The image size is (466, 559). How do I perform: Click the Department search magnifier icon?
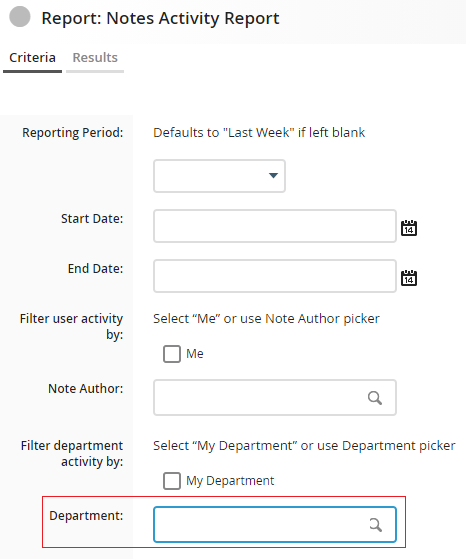point(375,525)
